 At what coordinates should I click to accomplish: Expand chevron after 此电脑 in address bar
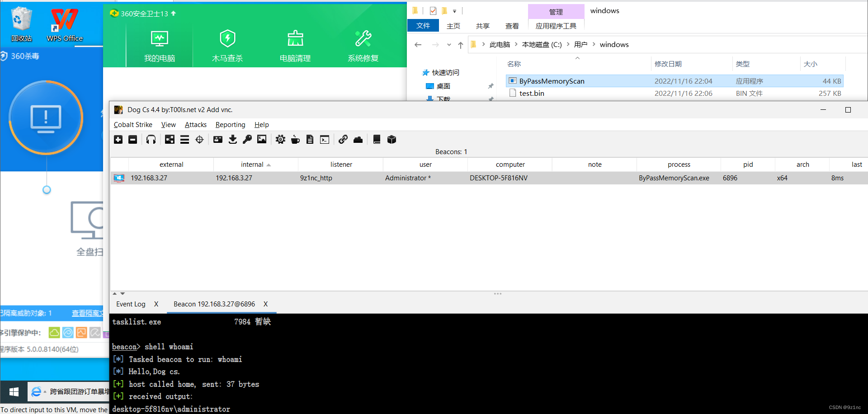[x=516, y=44]
